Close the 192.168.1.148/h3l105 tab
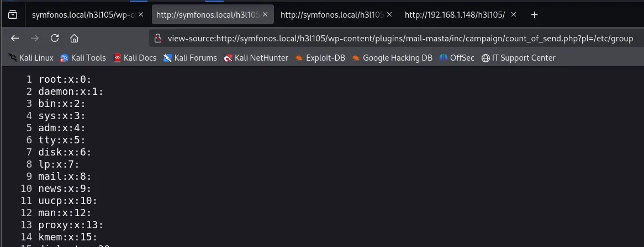The width and height of the screenshot is (644, 247). click(x=514, y=14)
